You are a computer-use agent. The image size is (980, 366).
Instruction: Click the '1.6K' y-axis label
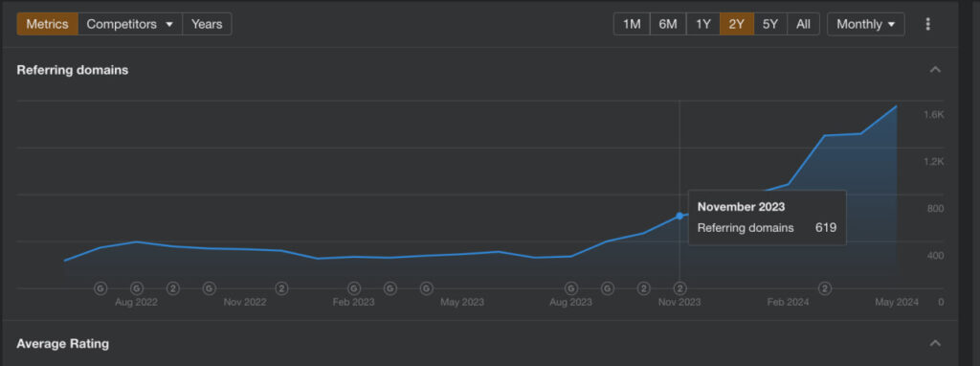coord(934,114)
